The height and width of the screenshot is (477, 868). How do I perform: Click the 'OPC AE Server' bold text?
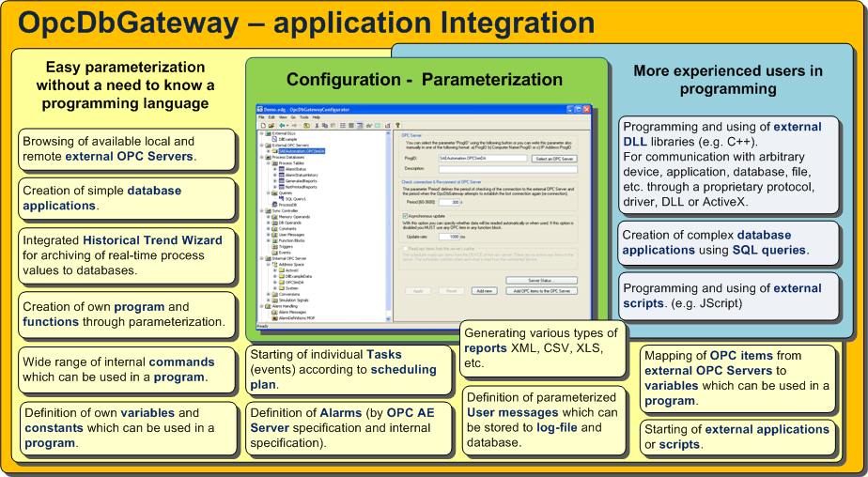coord(342,420)
